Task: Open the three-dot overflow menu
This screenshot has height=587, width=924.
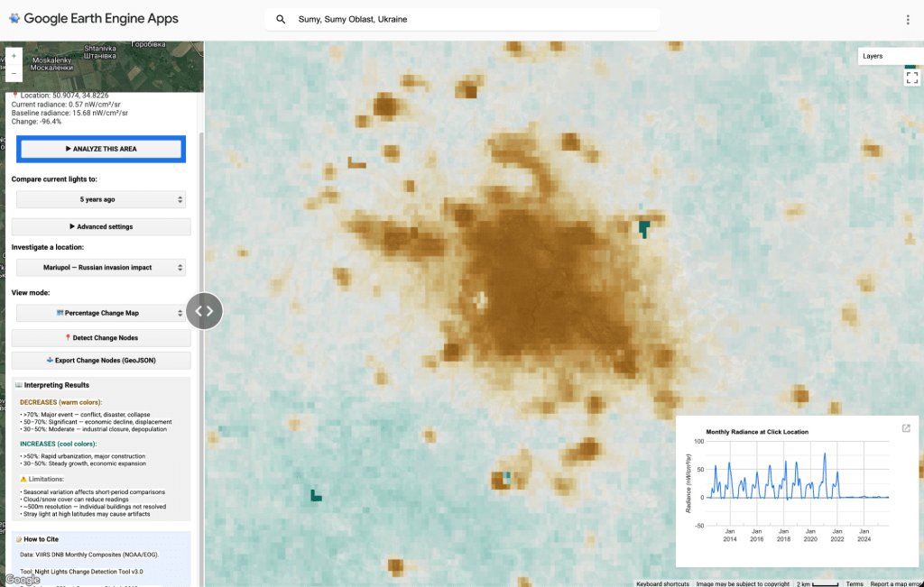Action: (x=908, y=20)
